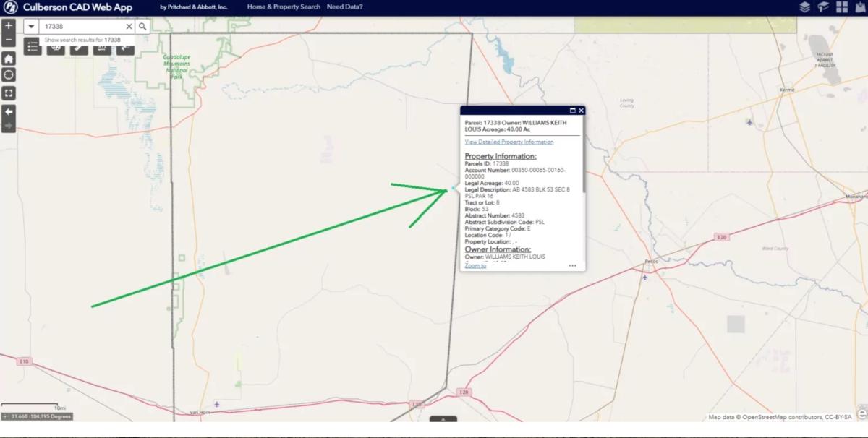868x438 pixels.
Task: Open the Layer List icon in top bar
Action: point(804,7)
